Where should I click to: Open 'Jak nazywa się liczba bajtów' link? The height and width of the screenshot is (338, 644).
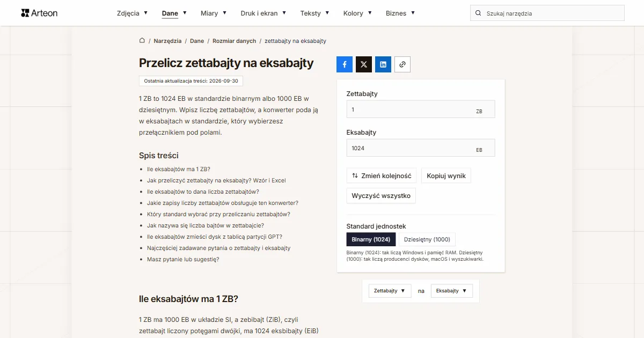click(206, 225)
